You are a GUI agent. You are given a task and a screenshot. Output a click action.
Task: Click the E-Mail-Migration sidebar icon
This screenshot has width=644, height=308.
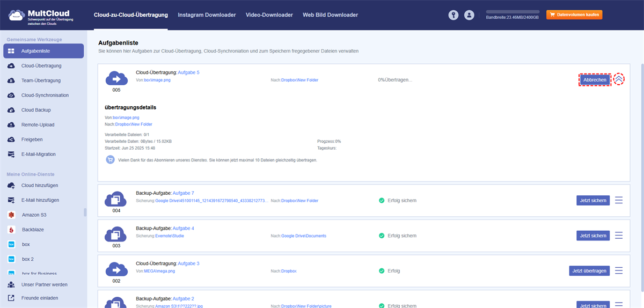(x=11, y=154)
